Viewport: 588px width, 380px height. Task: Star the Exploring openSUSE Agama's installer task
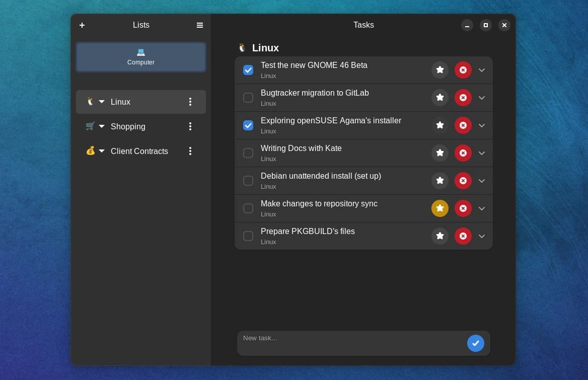pyautogui.click(x=440, y=125)
